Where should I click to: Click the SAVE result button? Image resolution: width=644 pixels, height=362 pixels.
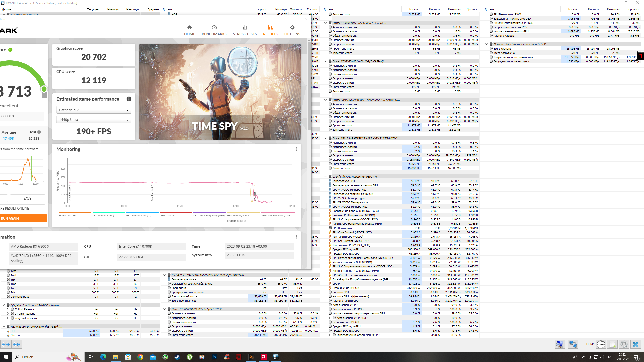27,198
